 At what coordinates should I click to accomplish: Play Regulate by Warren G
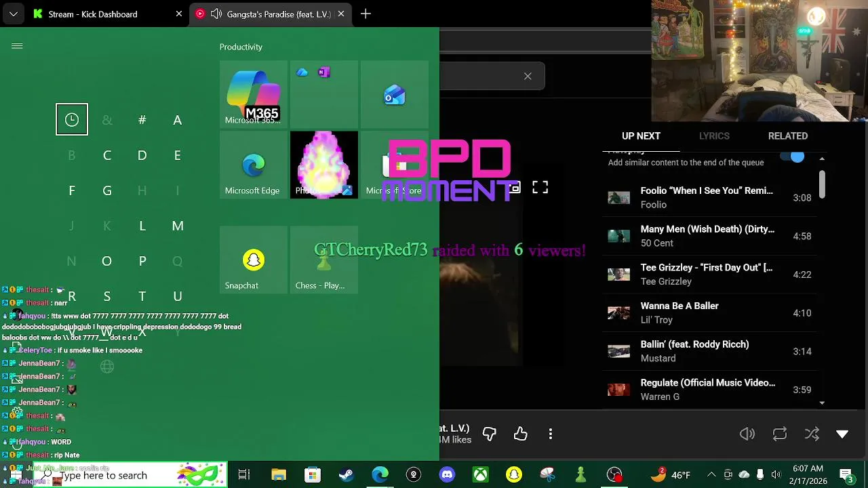click(x=709, y=390)
